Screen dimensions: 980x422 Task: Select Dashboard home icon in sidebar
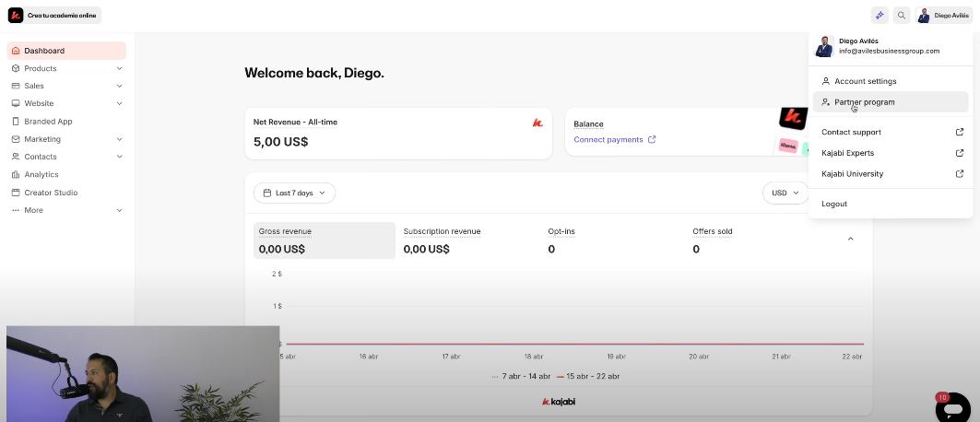coord(16,51)
